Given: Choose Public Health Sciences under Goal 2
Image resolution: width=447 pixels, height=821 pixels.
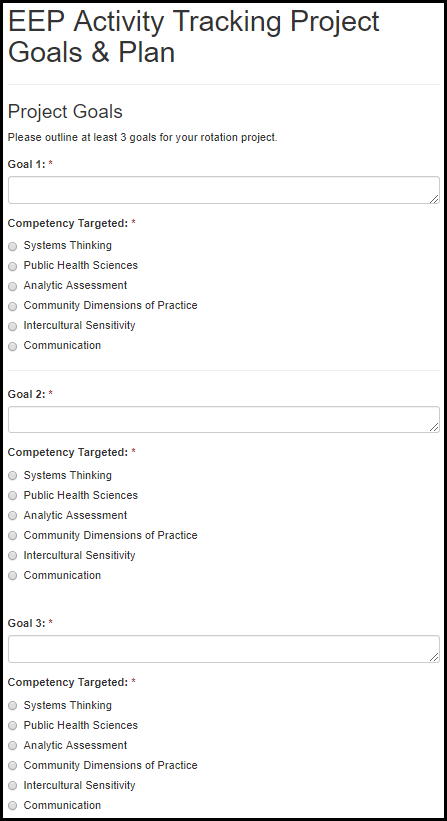Looking at the screenshot, I should pyautogui.click(x=13, y=495).
